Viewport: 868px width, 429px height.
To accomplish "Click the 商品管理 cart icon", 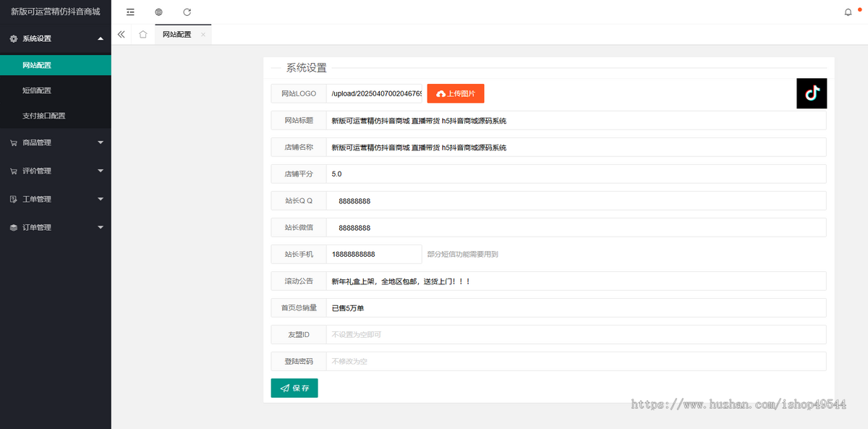I will coord(14,143).
